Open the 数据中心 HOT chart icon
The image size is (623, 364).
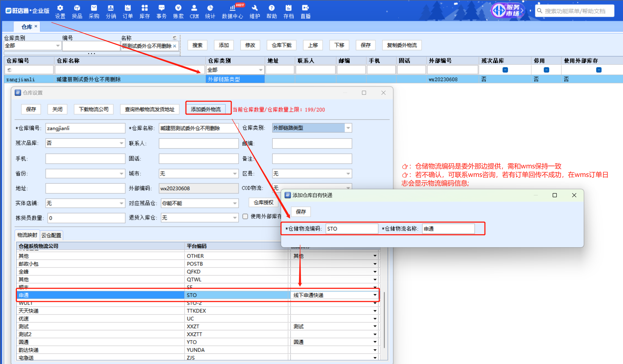[232, 8]
